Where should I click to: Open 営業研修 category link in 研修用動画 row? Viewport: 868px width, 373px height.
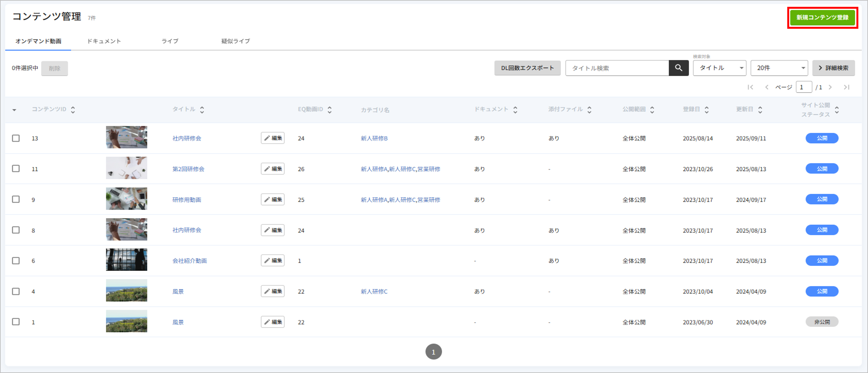tap(429, 200)
